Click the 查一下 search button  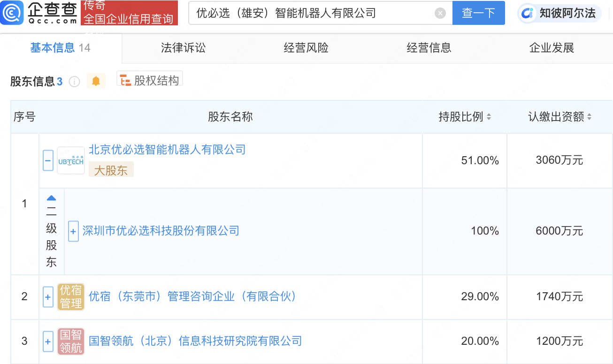pos(479,13)
